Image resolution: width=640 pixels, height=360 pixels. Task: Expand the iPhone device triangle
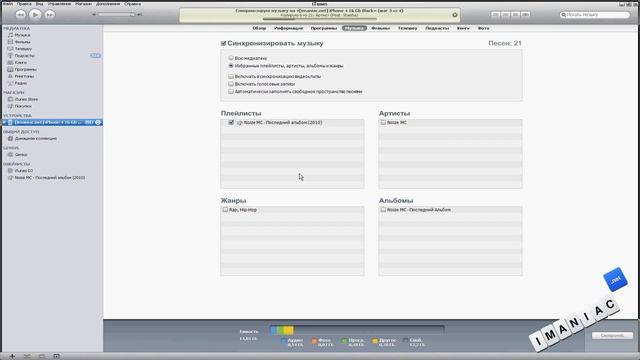click(4, 122)
